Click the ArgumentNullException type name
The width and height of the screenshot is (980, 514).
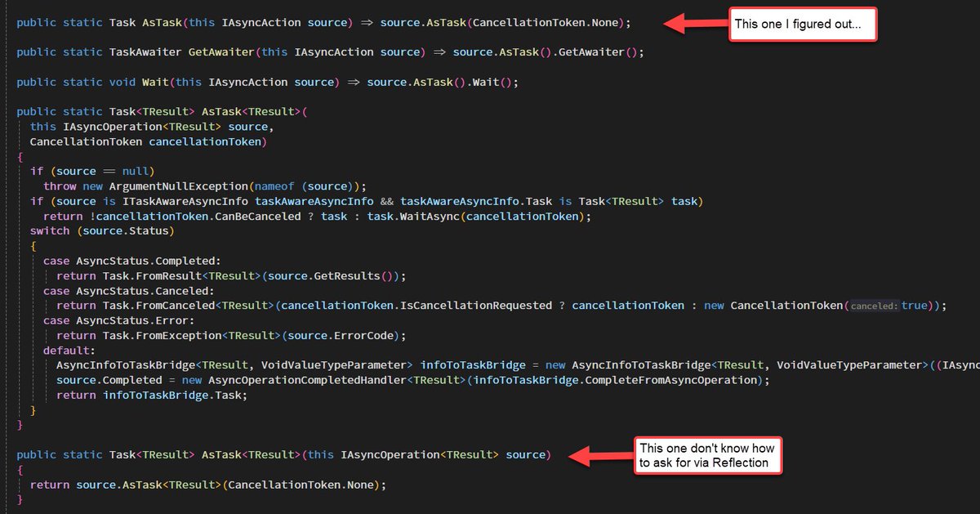coord(179,186)
